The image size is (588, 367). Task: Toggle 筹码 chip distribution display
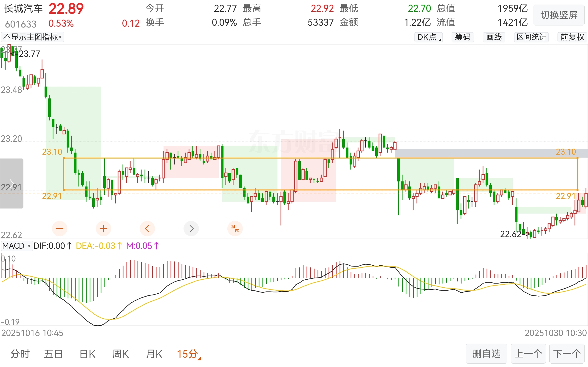pos(462,37)
